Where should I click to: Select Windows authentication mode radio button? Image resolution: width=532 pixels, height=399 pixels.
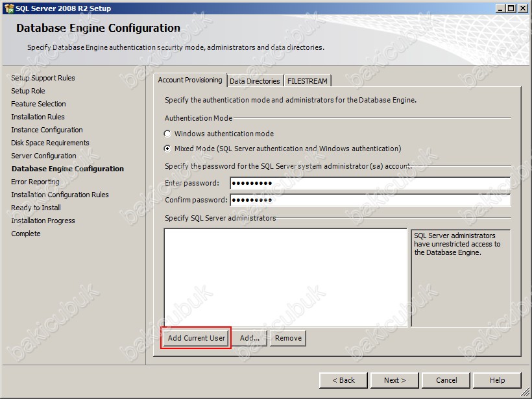[x=167, y=134]
